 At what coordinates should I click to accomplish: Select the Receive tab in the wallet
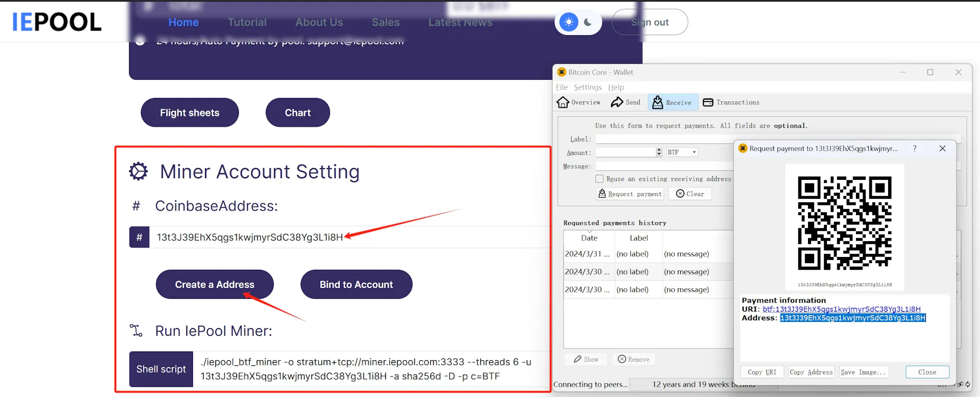click(x=673, y=102)
